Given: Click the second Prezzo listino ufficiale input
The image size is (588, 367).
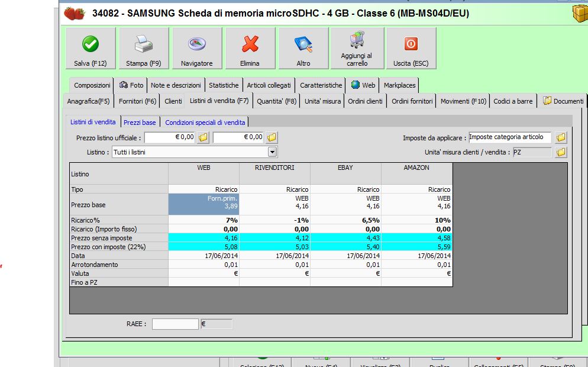Looking at the screenshot, I should [239, 137].
